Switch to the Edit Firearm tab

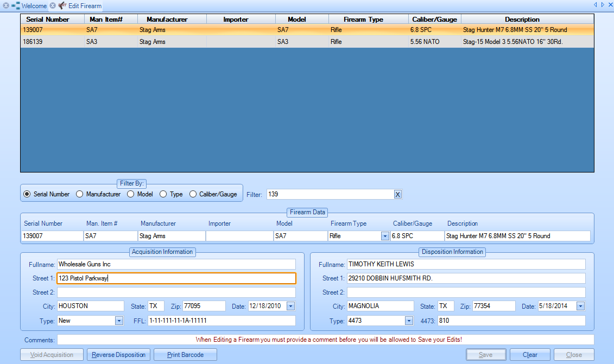85,6
